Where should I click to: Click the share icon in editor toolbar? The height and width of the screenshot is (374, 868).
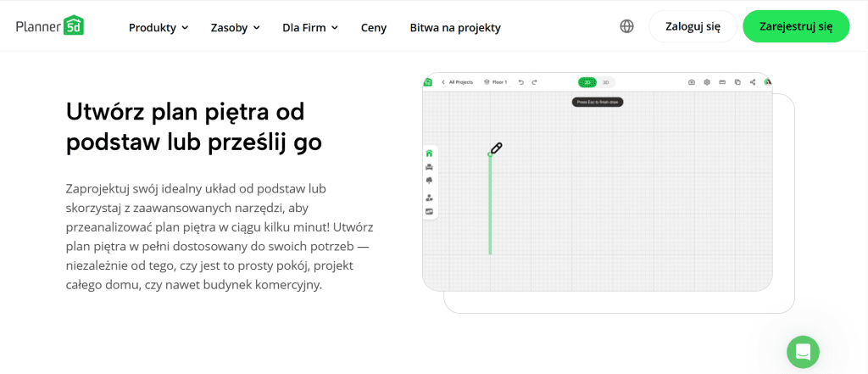[x=753, y=82]
